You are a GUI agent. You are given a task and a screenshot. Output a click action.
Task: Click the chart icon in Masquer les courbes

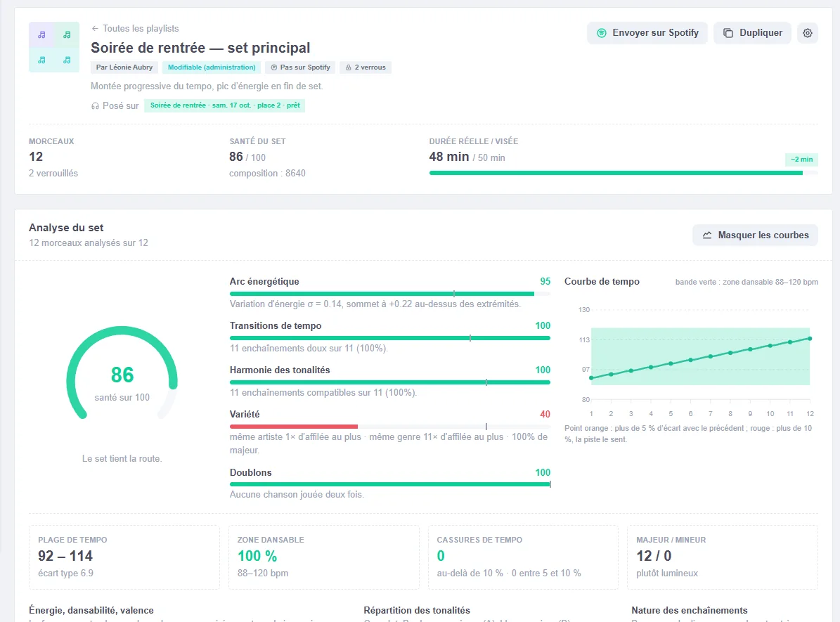point(707,235)
